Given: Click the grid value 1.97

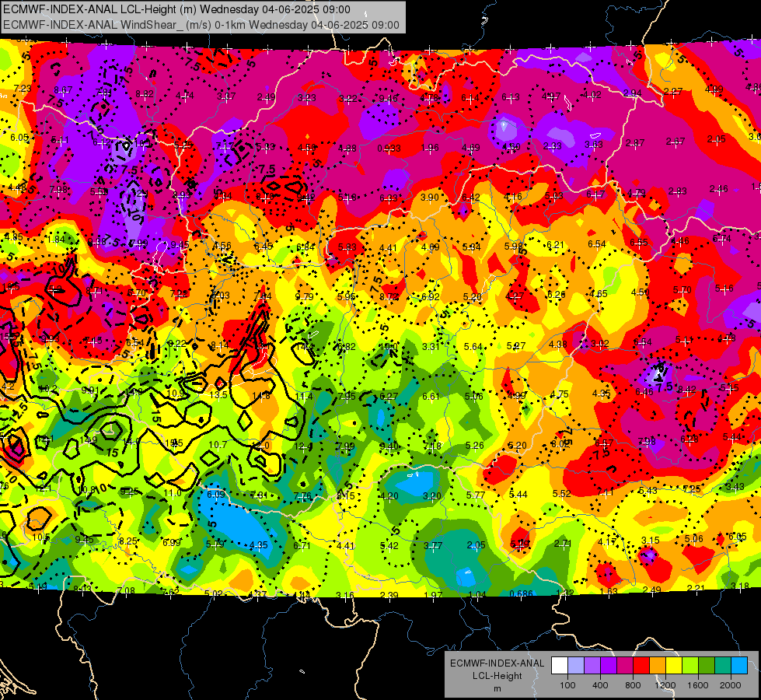Looking at the screenshot, I should pos(434,595).
